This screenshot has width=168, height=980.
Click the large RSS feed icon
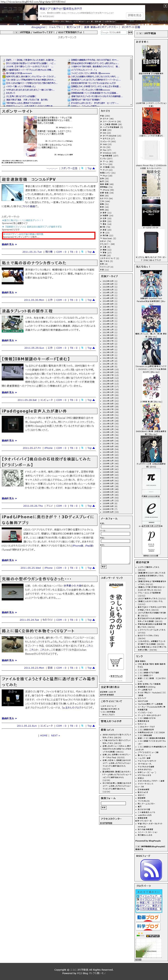pos(151,870)
